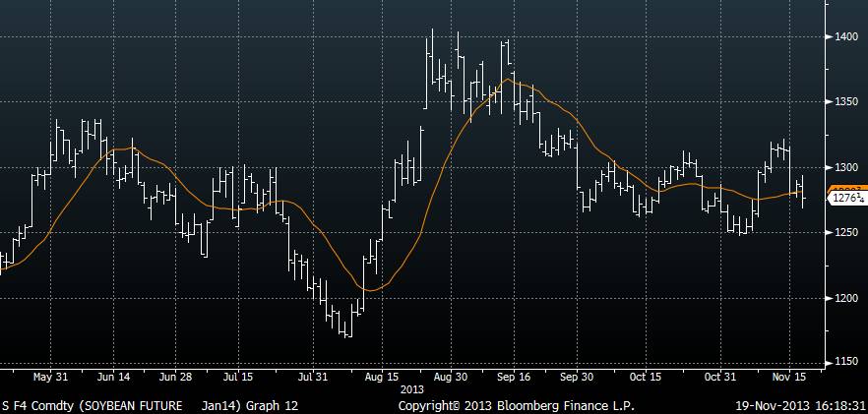
Task: Select the Jul 31 date marker
Action: pos(312,376)
